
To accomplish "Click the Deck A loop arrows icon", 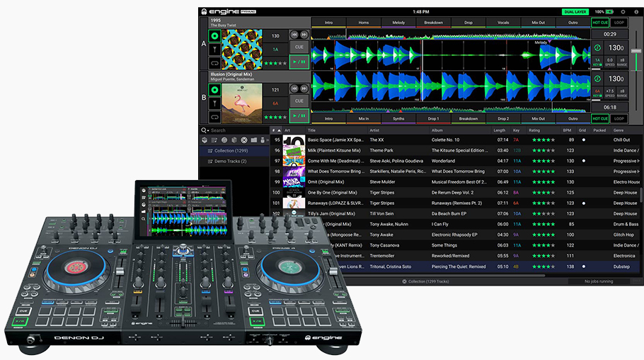I will click(x=214, y=63).
